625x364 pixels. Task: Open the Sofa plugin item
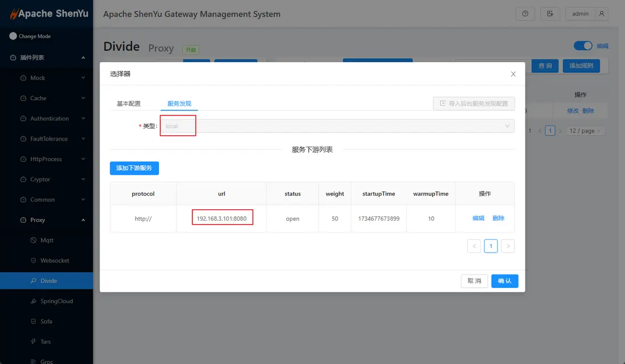pos(46,321)
